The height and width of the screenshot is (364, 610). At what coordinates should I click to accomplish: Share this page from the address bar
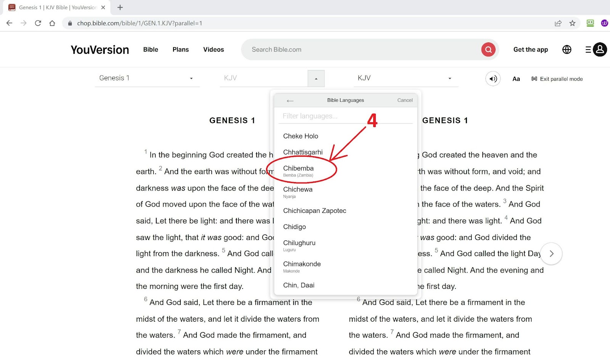pyautogui.click(x=558, y=23)
